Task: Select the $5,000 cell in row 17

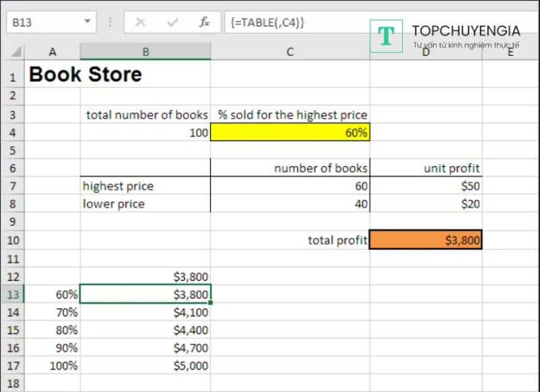Action: pyautogui.click(x=145, y=366)
